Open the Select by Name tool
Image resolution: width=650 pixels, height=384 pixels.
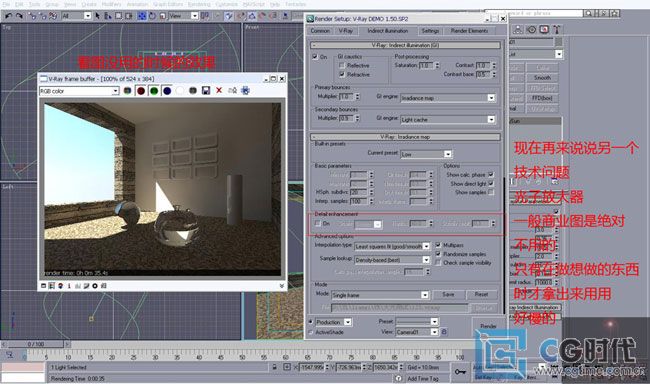[x=108, y=16]
